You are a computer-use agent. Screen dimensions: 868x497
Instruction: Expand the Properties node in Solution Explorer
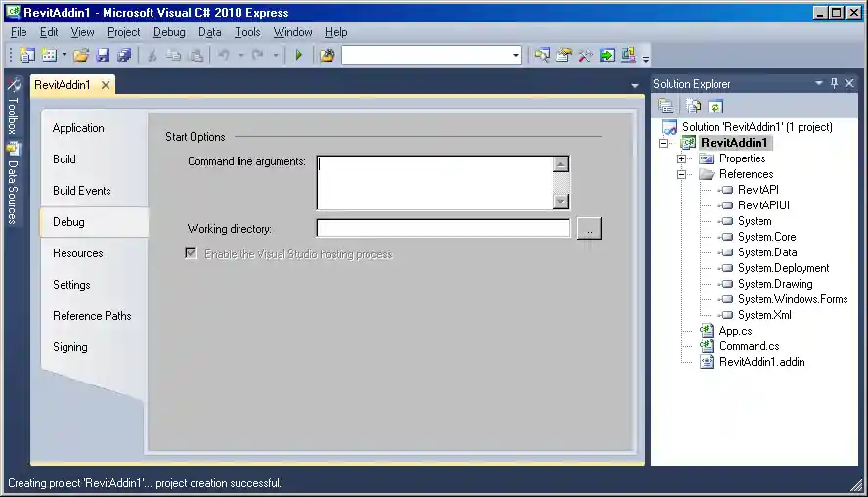[681, 158]
